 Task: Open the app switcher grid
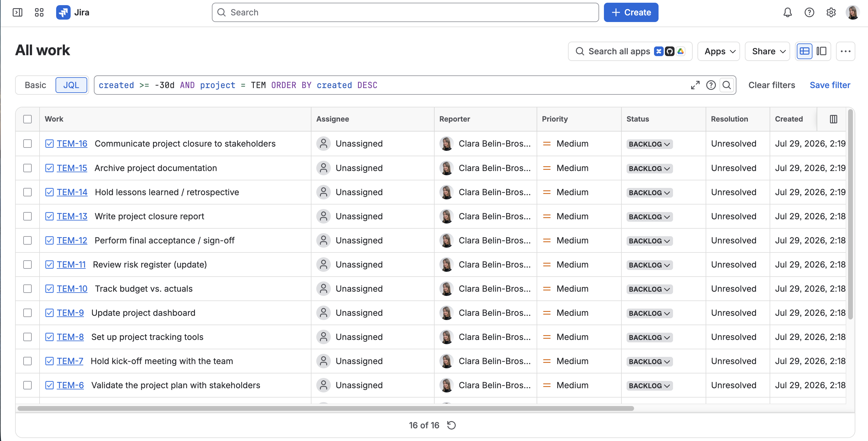pos(39,12)
